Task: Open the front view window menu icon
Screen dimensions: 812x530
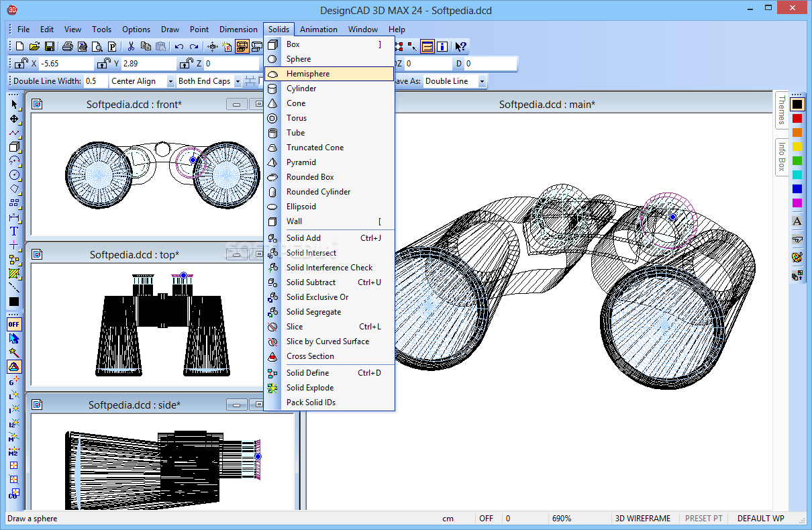Action: 37,104
